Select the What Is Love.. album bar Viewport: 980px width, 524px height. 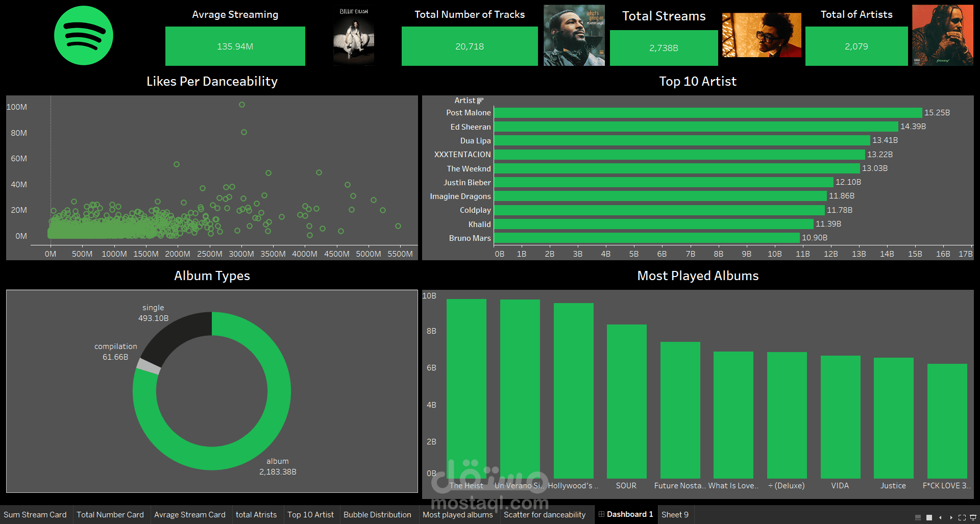[x=733, y=415]
